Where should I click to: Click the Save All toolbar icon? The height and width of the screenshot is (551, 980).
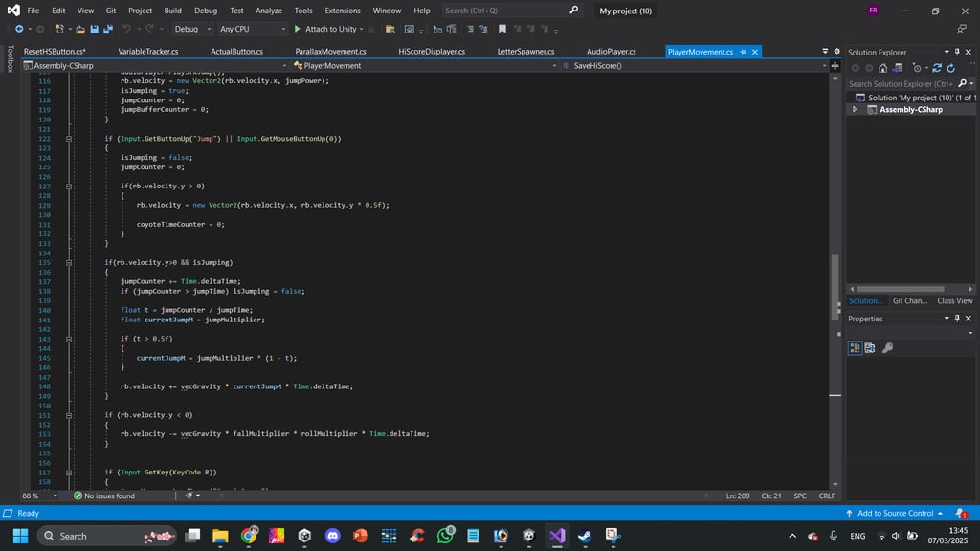tap(108, 29)
